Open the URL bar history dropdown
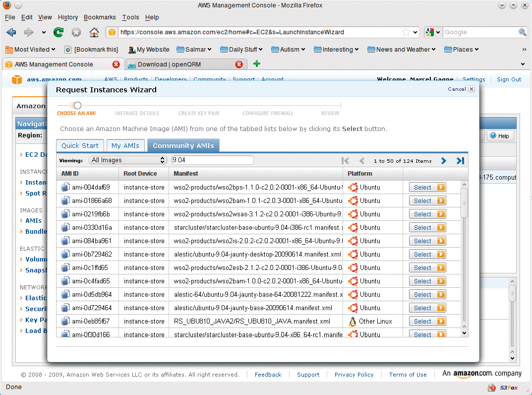The image size is (532, 395). 415,33
